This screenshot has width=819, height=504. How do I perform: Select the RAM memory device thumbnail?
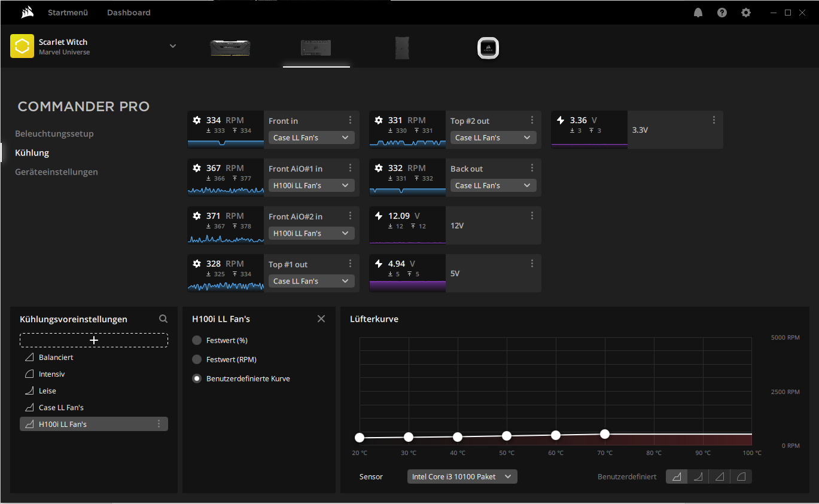click(230, 47)
